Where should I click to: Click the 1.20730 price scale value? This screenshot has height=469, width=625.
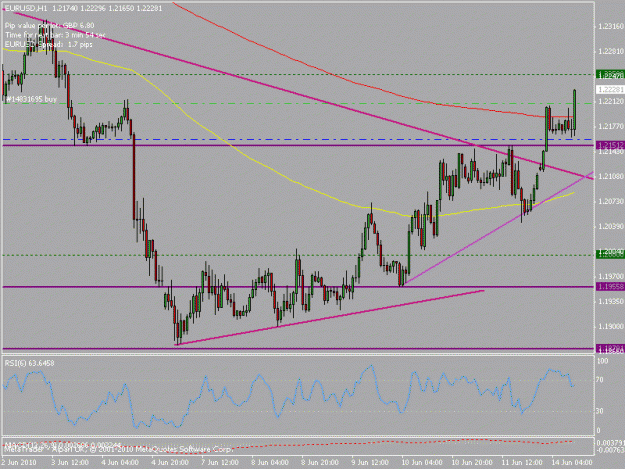coord(611,202)
